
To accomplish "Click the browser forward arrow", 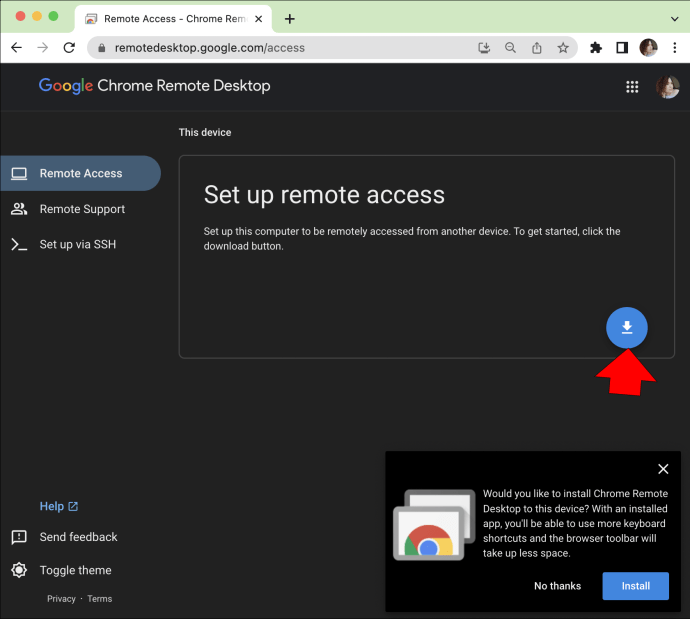I will tap(43, 48).
